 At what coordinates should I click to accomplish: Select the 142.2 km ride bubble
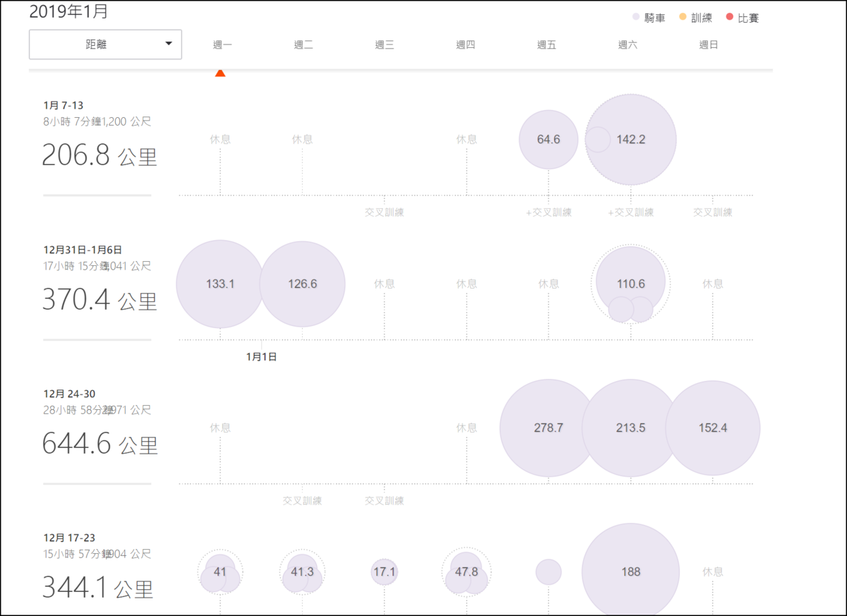[631, 140]
